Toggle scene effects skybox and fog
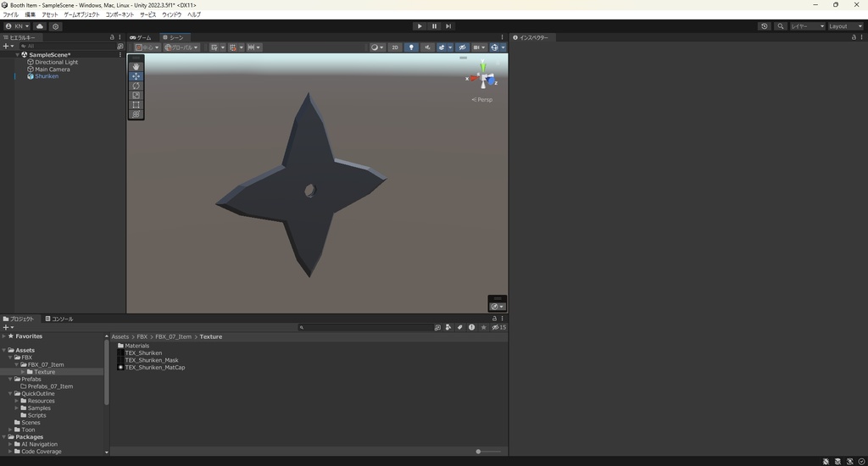The width and height of the screenshot is (868, 466). (442, 47)
